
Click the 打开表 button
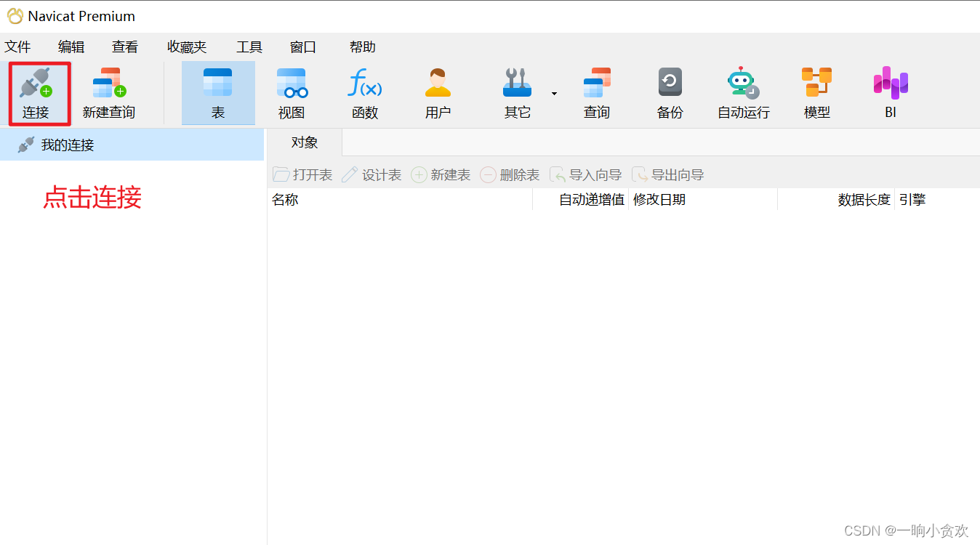[302, 175]
